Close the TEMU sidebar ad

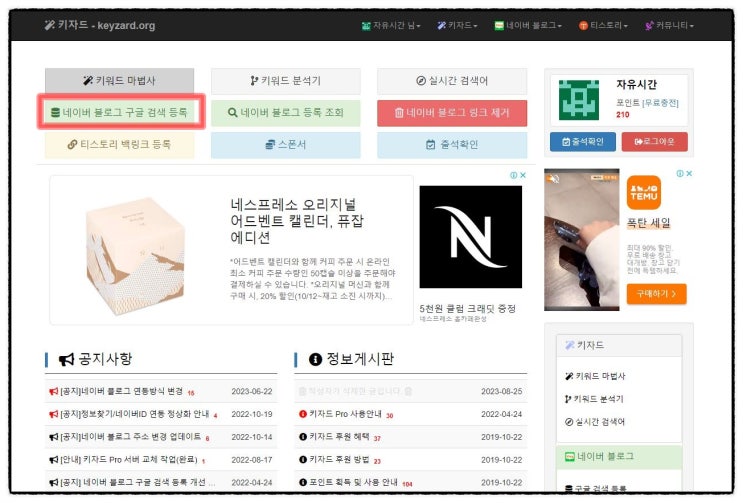pos(689,174)
